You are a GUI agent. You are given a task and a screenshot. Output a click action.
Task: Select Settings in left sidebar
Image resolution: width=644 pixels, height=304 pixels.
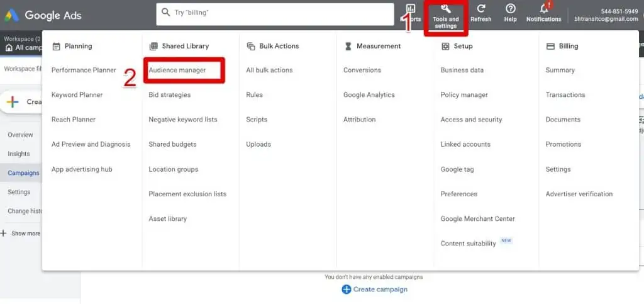[19, 192]
